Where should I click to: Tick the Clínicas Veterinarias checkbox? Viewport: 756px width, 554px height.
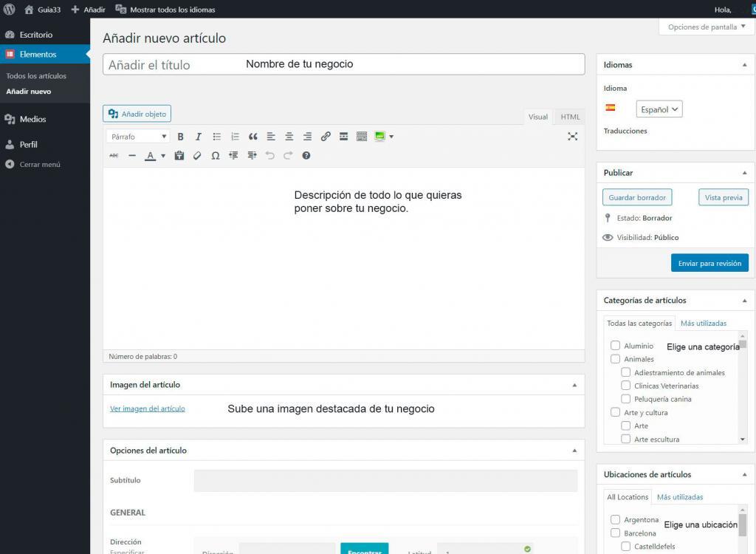[x=625, y=386]
